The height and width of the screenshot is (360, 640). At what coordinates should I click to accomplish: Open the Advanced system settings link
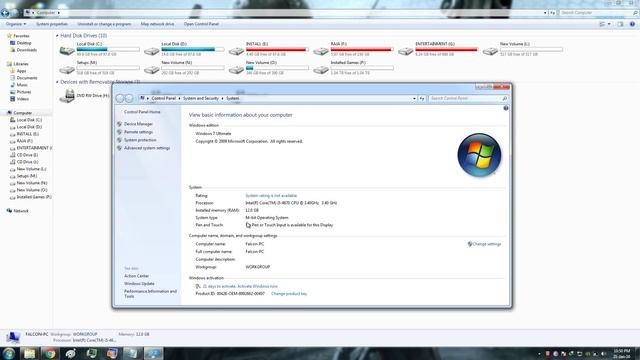coord(147,148)
